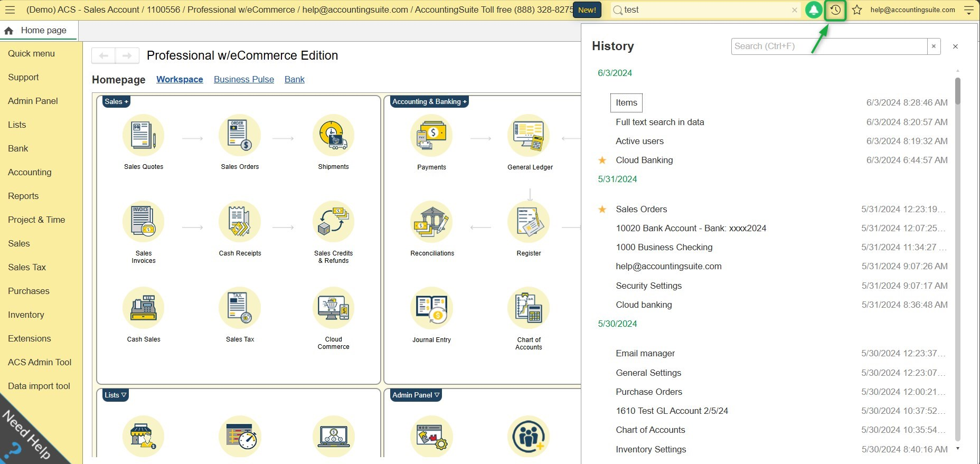Open Inventory Settings history entry

tap(651, 449)
